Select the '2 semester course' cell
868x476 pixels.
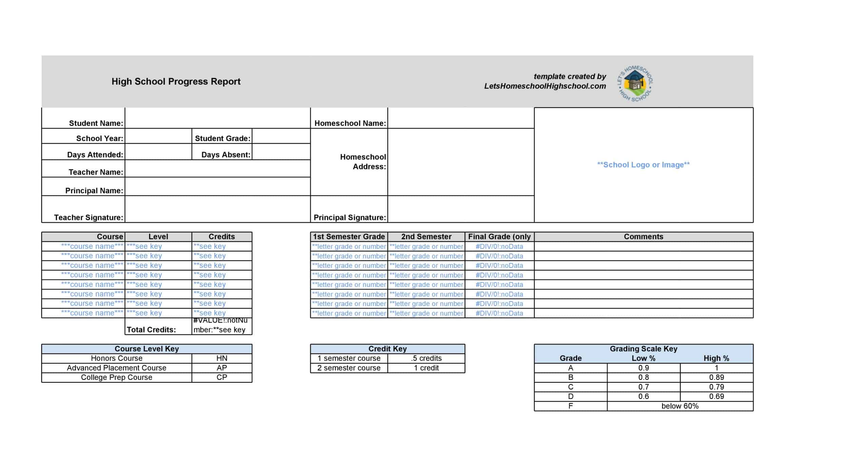[x=349, y=368]
